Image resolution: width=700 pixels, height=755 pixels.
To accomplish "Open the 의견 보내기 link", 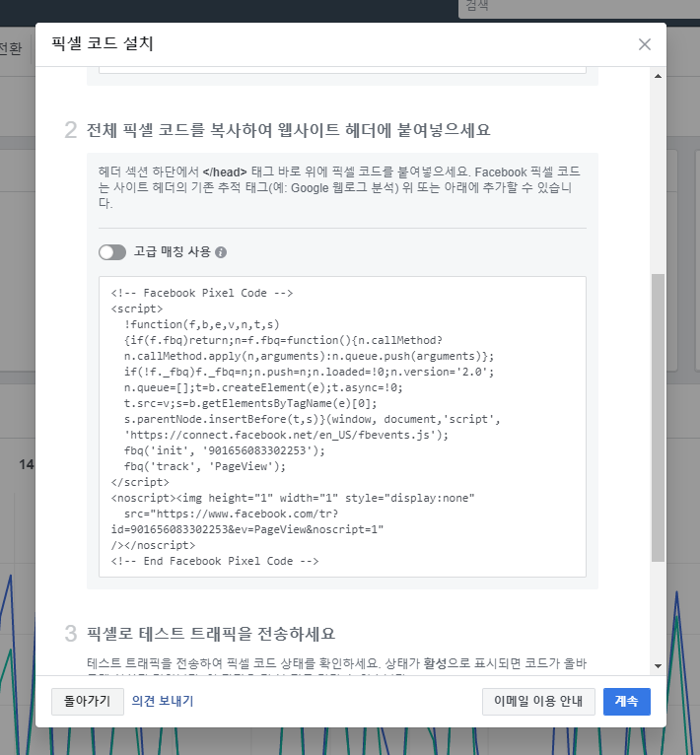I will coord(163,701).
